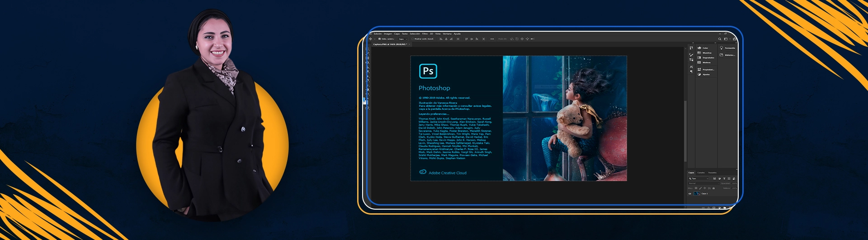Viewport: 868px width, 240px height.
Task: Switch to the Capas tab
Action: (691, 173)
